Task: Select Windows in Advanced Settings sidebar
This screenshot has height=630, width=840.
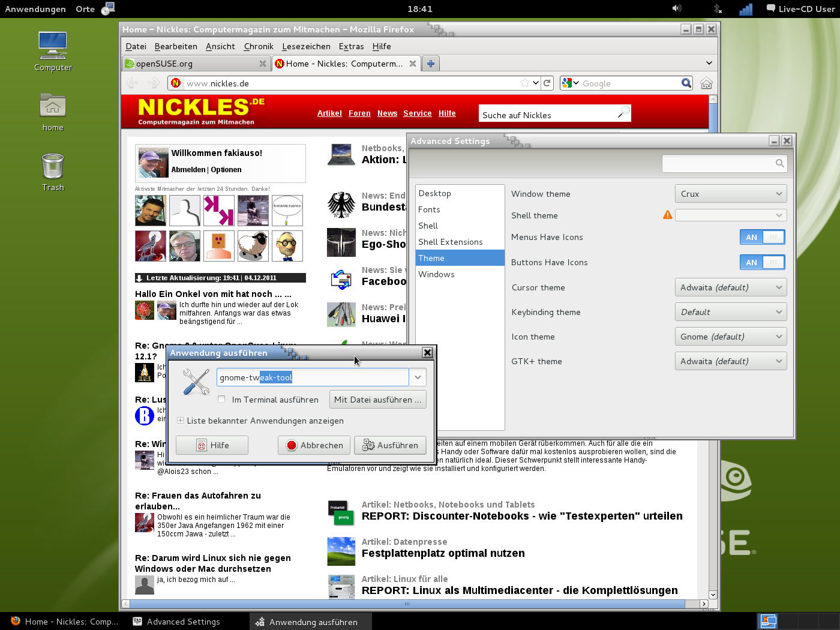Action: [x=460, y=274]
